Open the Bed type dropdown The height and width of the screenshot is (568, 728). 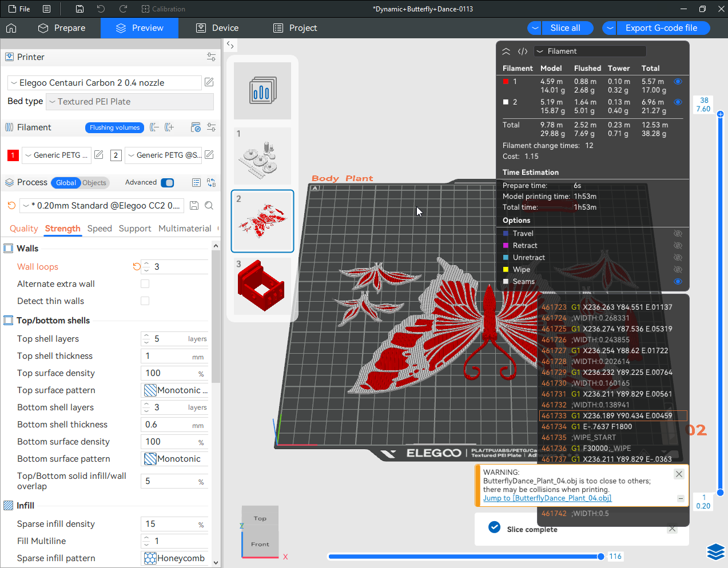pyautogui.click(x=130, y=102)
